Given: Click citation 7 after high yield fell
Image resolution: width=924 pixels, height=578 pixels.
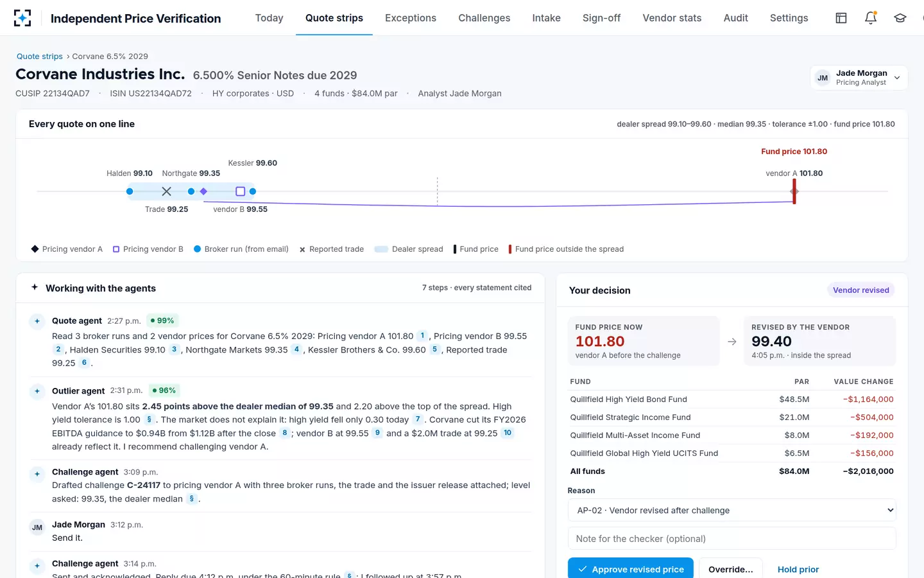Looking at the screenshot, I should pyautogui.click(x=418, y=419).
